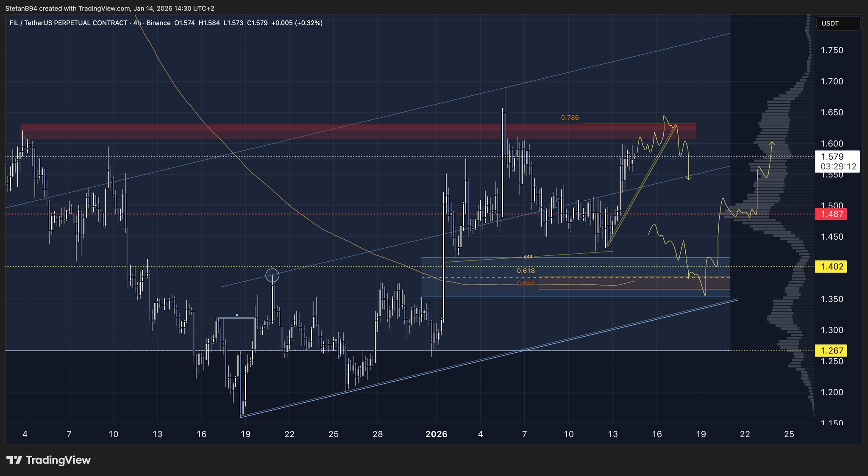Select the yellow 1.267 price label

[832, 351]
